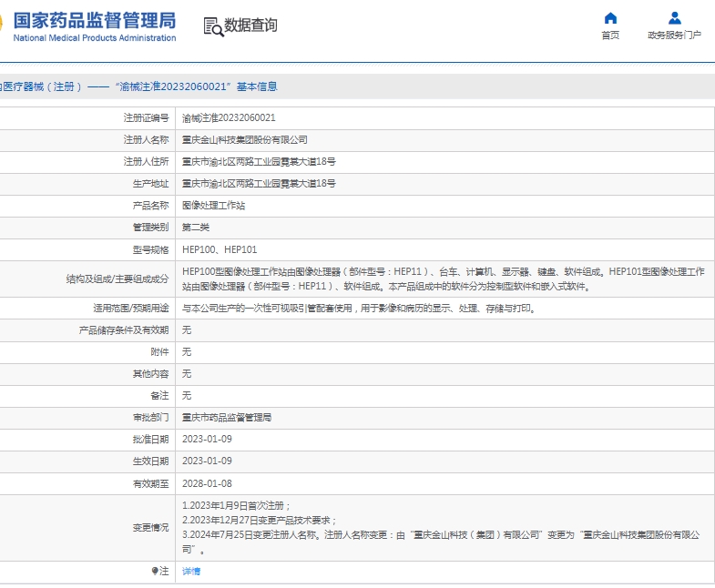Click the 无 value in 备注 row
The image size is (715, 588).
[x=187, y=396]
